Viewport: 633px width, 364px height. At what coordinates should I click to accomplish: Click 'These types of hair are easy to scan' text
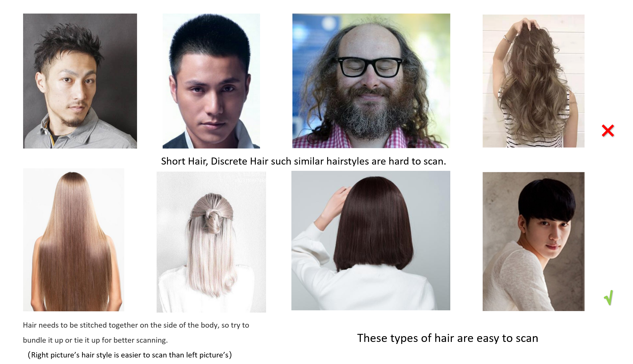448,338
